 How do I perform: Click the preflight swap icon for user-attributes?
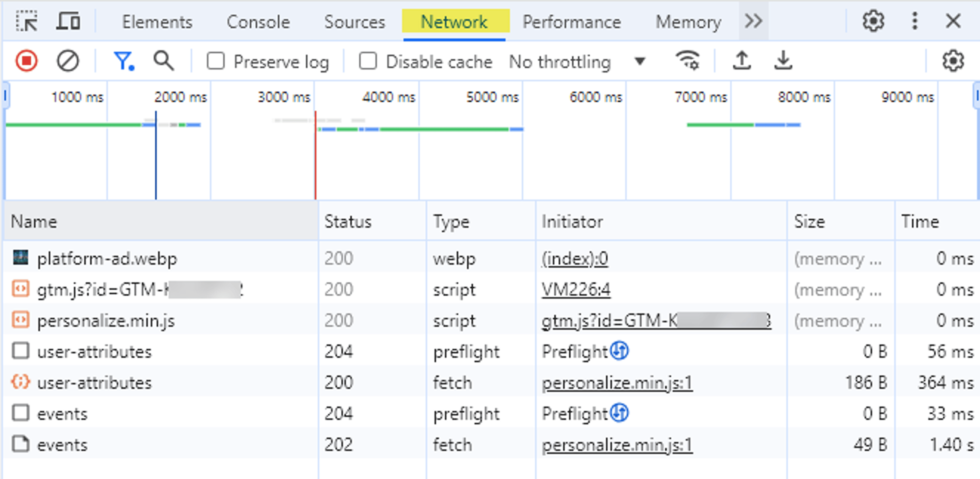tap(619, 351)
